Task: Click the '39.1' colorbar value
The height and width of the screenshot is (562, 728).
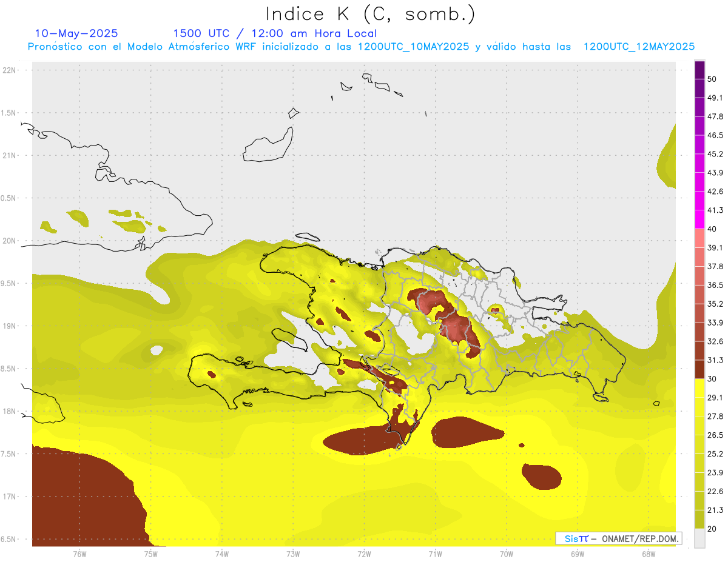Action: coord(715,248)
